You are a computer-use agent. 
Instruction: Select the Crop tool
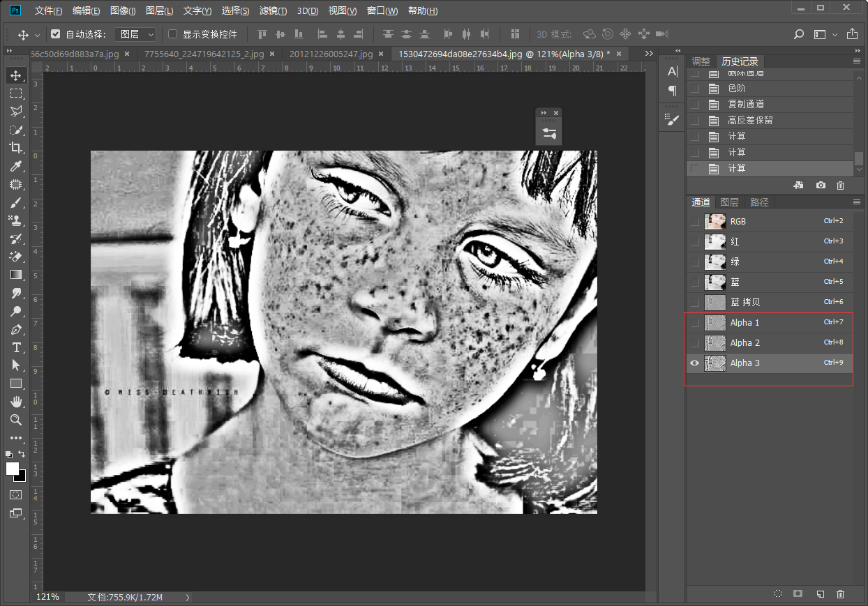pos(15,148)
